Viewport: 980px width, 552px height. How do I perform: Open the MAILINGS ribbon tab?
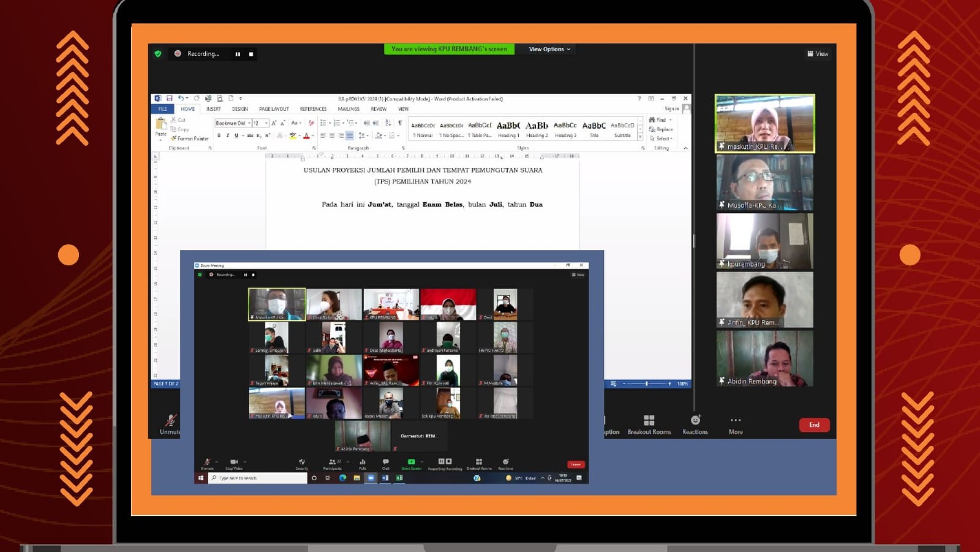tap(349, 109)
